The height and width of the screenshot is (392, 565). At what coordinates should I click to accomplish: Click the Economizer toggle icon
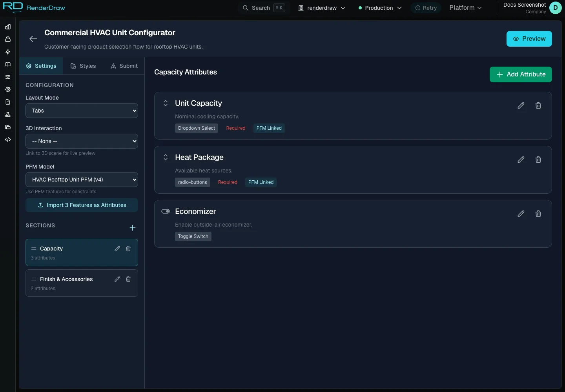166,211
